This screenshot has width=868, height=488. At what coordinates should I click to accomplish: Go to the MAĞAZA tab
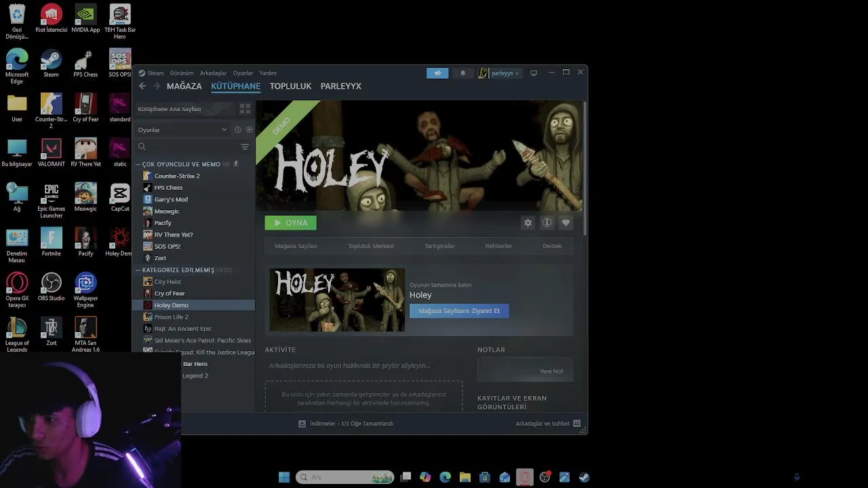pyautogui.click(x=184, y=86)
